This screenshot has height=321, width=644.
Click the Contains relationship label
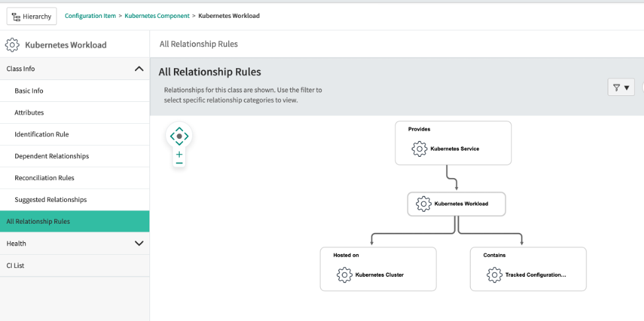pos(494,255)
